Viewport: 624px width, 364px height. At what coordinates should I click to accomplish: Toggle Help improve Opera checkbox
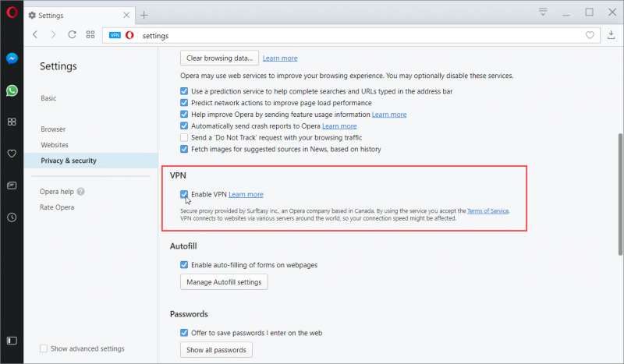(x=184, y=114)
